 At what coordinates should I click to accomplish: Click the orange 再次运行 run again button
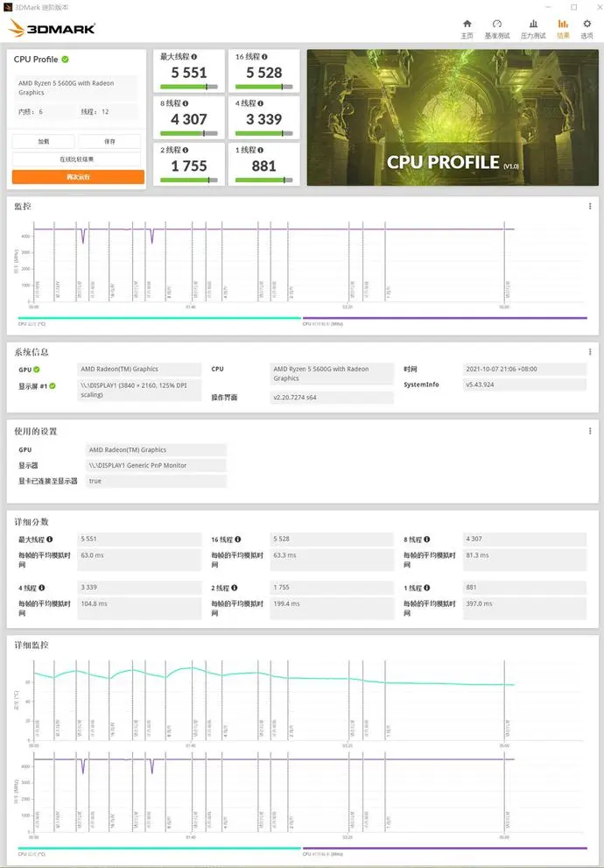78,177
